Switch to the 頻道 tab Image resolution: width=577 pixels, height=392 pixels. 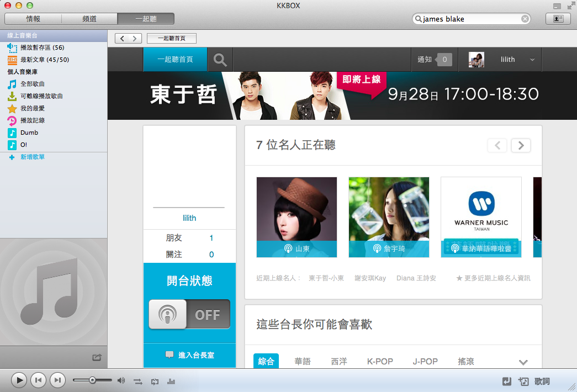pyautogui.click(x=89, y=19)
